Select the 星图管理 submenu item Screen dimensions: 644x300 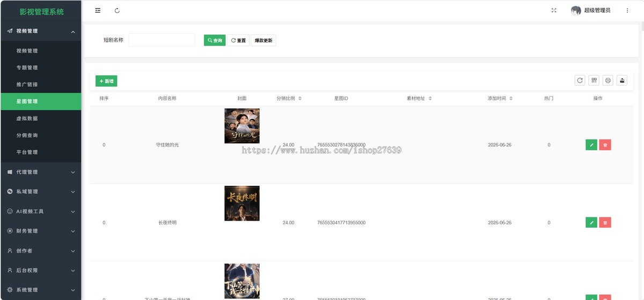pyautogui.click(x=41, y=101)
